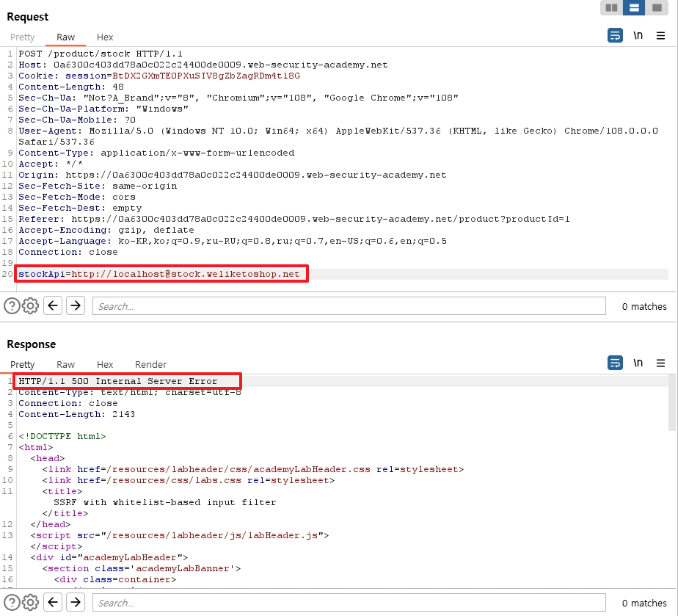The image size is (678, 616).
Task: Select the top-bottom split layout icon
Action: [x=634, y=8]
